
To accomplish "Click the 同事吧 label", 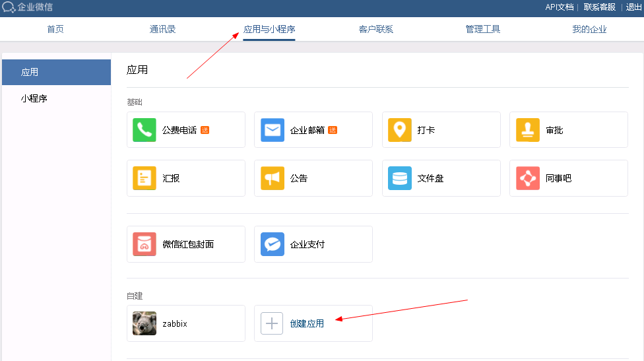I will click(x=559, y=178).
